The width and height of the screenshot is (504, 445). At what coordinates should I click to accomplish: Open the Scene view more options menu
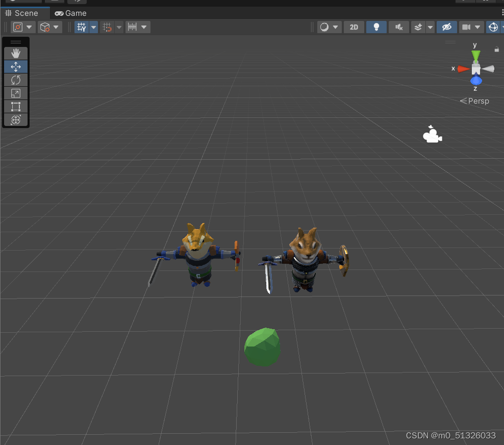[x=502, y=13]
